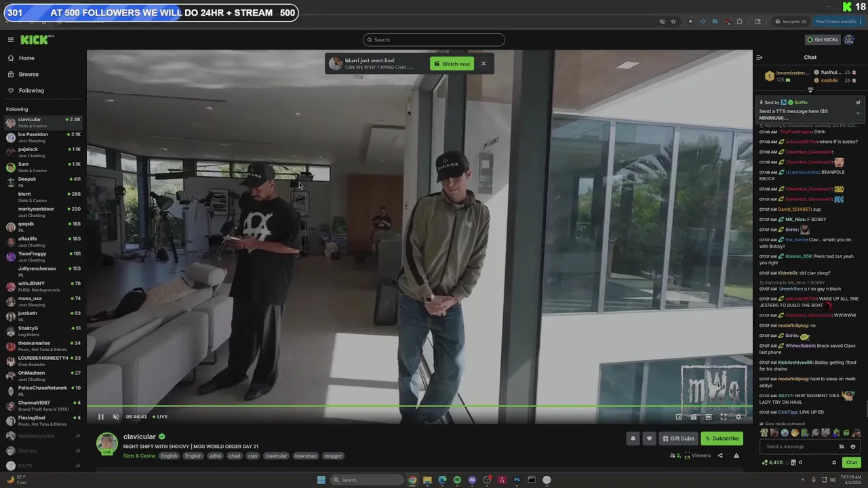
Task: Enable picture-in-picture mode
Action: 679,417
